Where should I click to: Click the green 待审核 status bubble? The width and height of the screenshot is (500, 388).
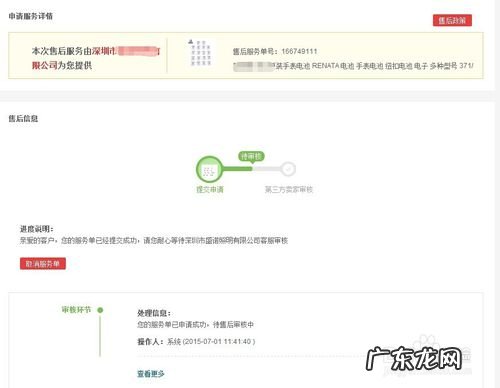tap(251, 156)
